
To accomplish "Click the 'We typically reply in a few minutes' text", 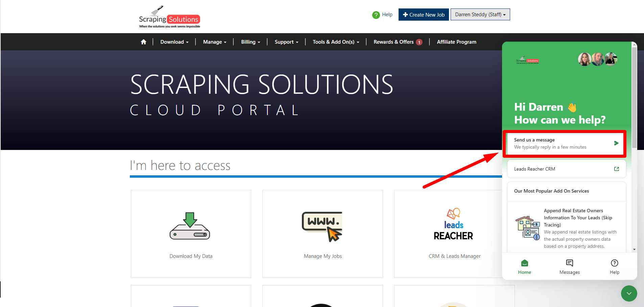I will [550, 147].
